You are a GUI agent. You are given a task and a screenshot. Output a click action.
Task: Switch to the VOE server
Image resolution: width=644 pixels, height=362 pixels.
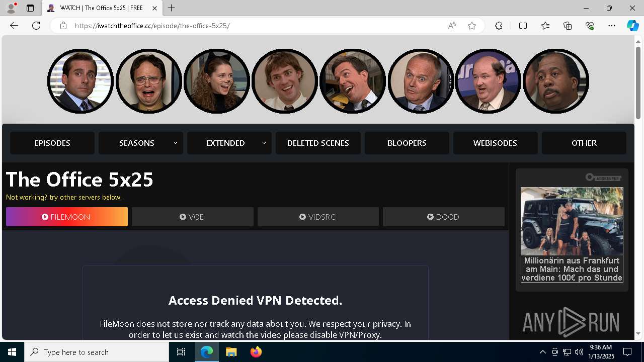click(193, 217)
